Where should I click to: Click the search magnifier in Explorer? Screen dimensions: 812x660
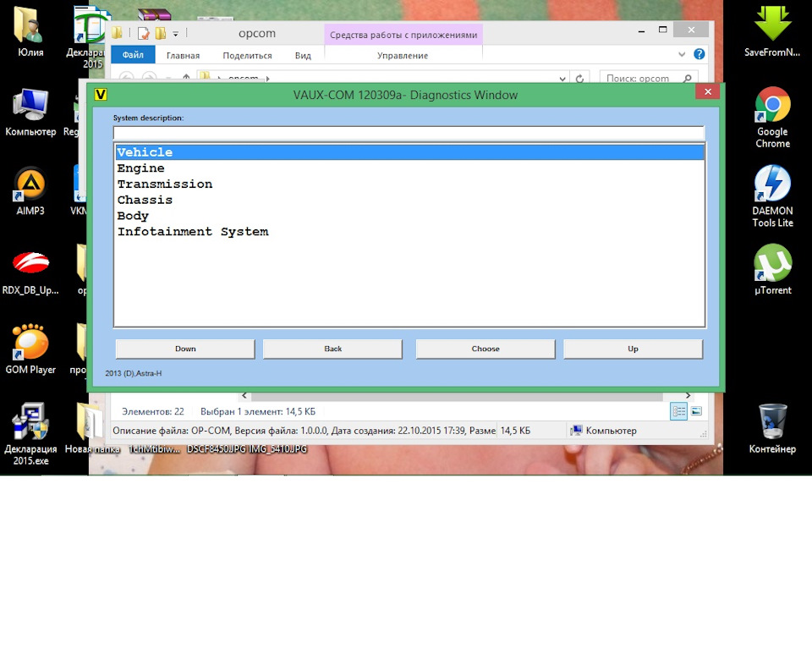[x=687, y=78]
